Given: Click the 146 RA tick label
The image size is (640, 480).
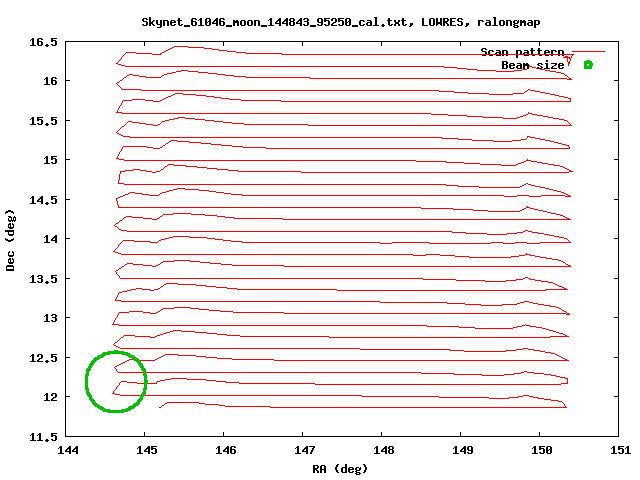Looking at the screenshot, I should coord(225,450).
